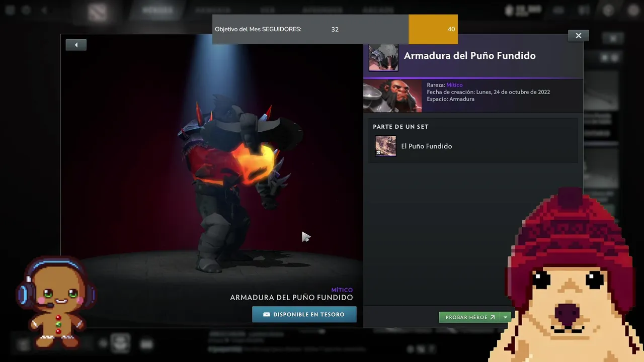This screenshot has width=644, height=362.
Task: Click the Axe hero portrait
Action: [x=392, y=96]
